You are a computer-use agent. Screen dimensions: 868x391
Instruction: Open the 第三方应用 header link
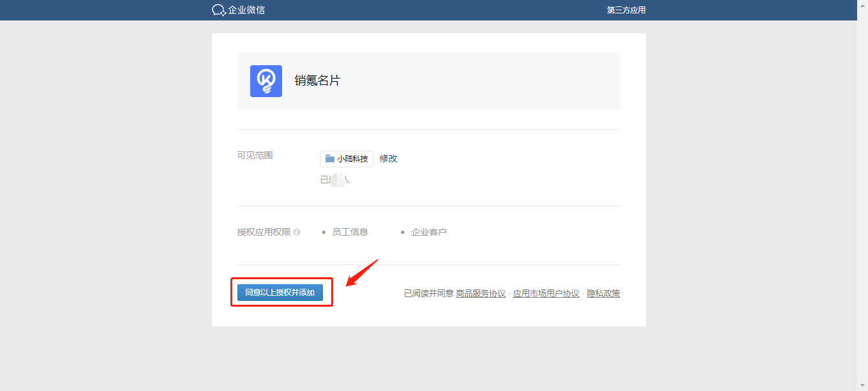tap(626, 10)
